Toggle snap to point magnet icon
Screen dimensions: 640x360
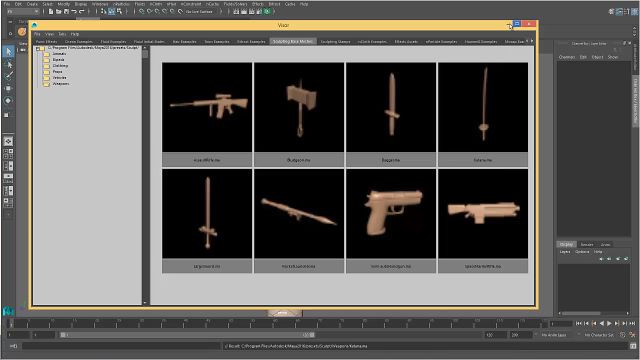[x=157, y=11]
